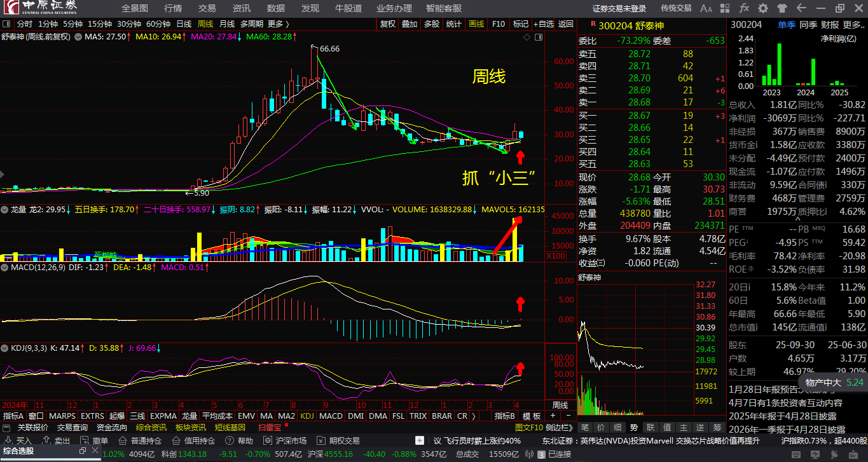Toggle 标记 mark option

click(521, 24)
